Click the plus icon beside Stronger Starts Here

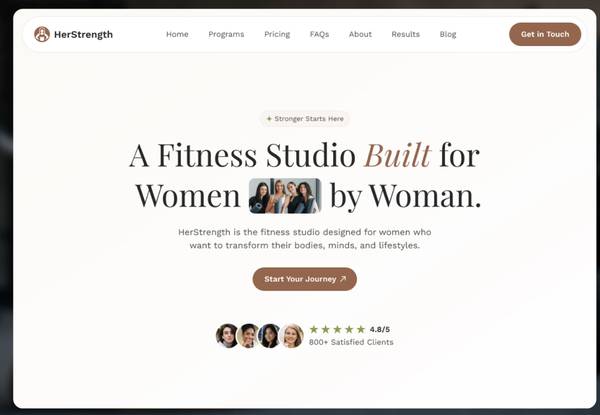click(x=269, y=119)
